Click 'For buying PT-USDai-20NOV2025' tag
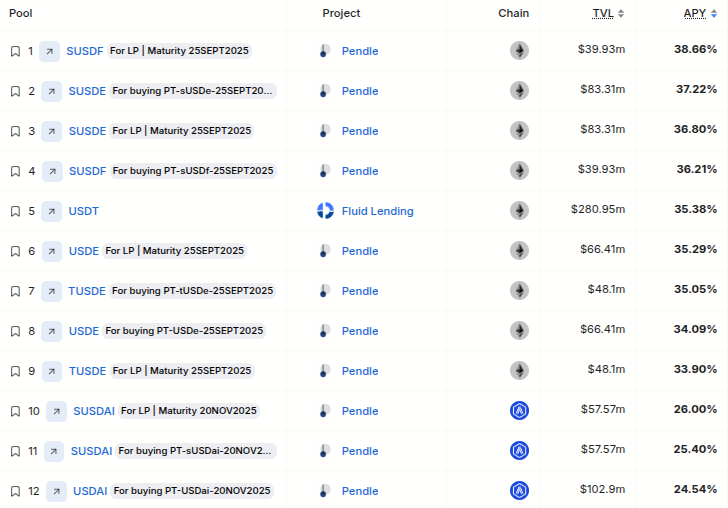The height and width of the screenshot is (508, 728). 192,491
